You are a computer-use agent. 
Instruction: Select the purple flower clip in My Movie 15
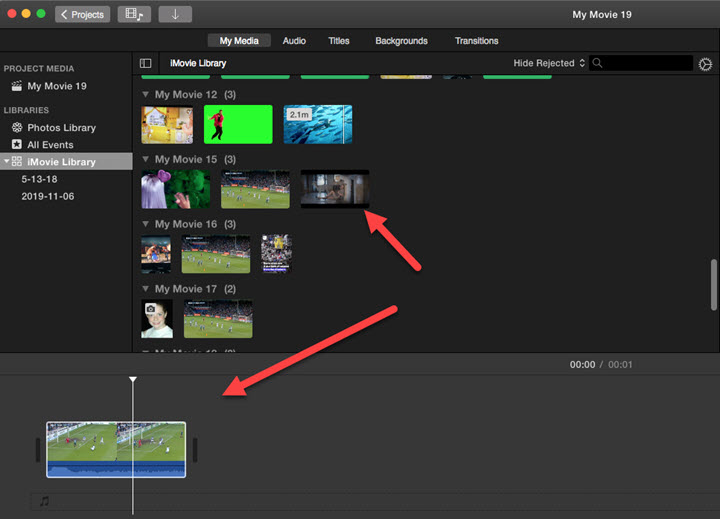click(176, 189)
